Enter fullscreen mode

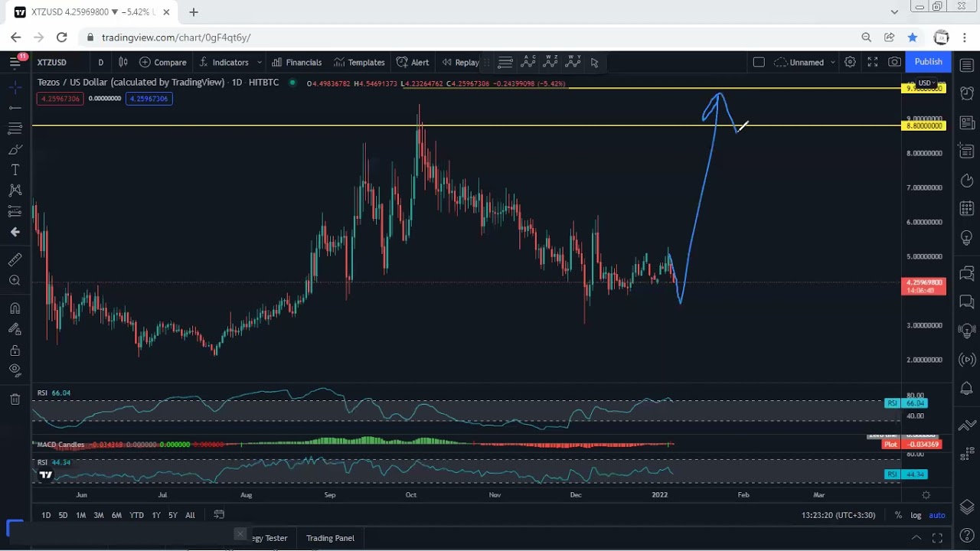[872, 62]
